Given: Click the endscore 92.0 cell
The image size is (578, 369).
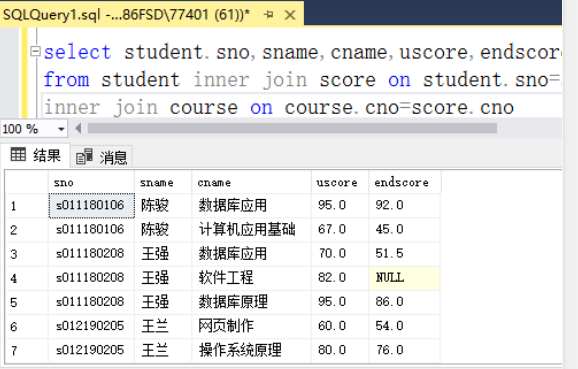Looking at the screenshot, I should point(404,206).
